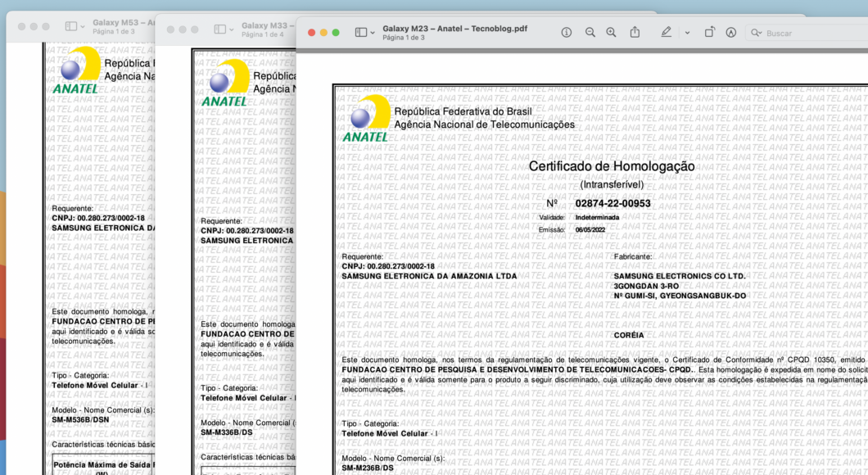Open sidebar view chevron in Galaxy M33 window
Viewport: 868px width, 475px height.
pyautogui.click(x=232, y=30)
